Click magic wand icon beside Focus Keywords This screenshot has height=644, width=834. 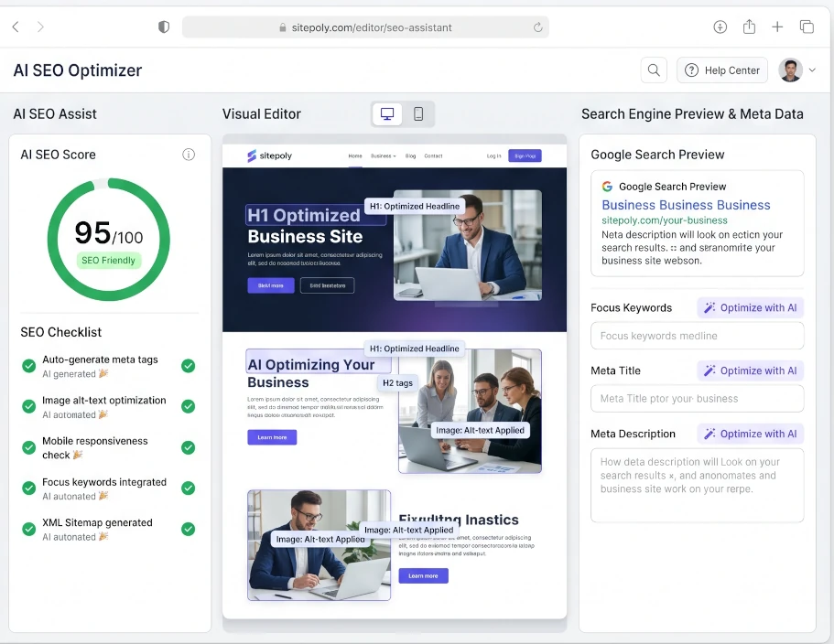[x=709, y=307]
